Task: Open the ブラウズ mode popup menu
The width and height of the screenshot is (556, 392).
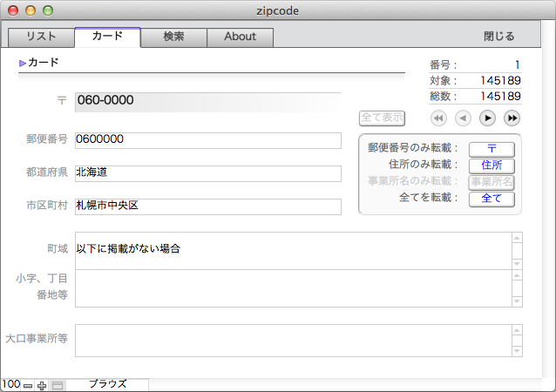Action: pyautogui.click(x=107, y=384)
